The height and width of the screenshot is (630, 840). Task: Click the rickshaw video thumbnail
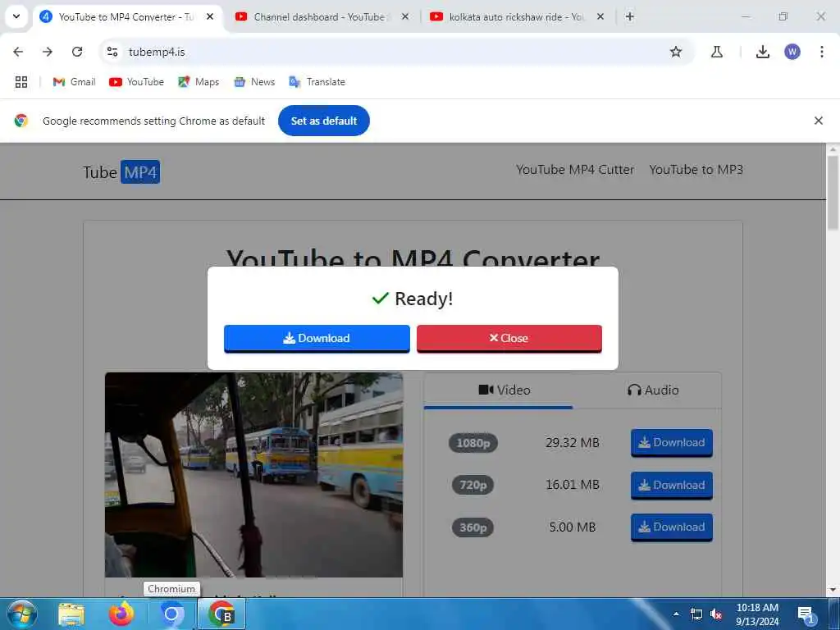click(254, 475)
